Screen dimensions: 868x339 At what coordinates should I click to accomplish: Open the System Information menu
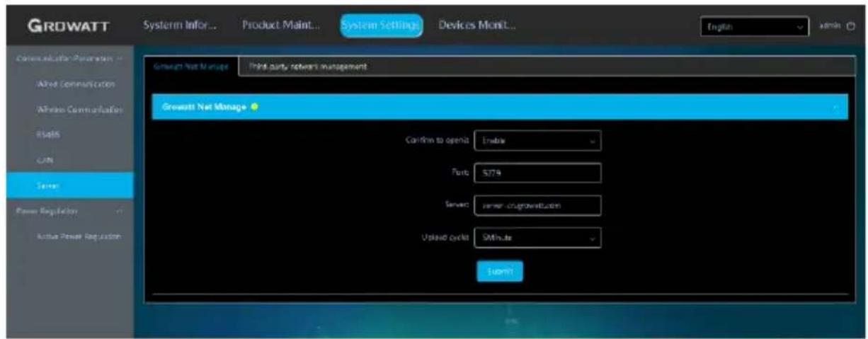179,25
